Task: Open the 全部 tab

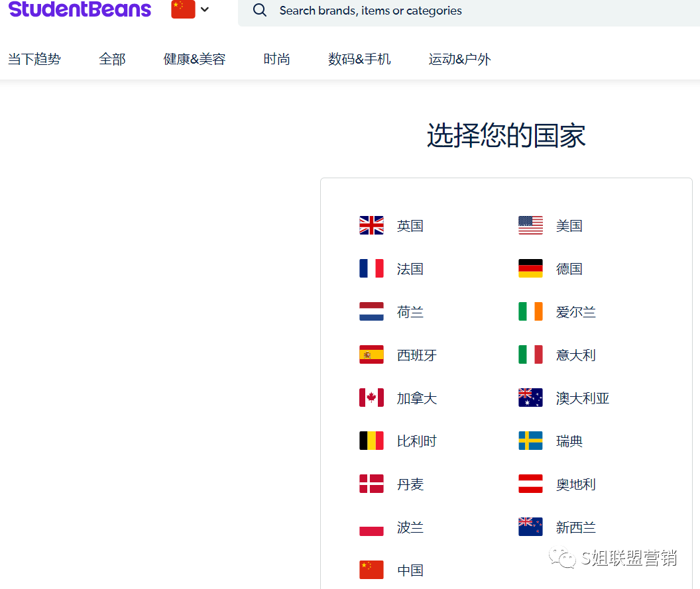Action: pyautogui.click(x=112, y=59)
